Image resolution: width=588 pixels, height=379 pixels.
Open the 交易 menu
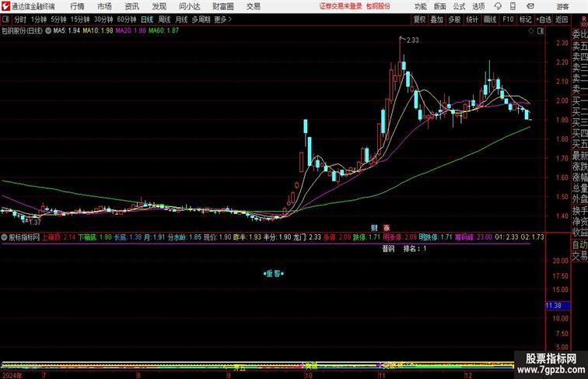point(254,6)
